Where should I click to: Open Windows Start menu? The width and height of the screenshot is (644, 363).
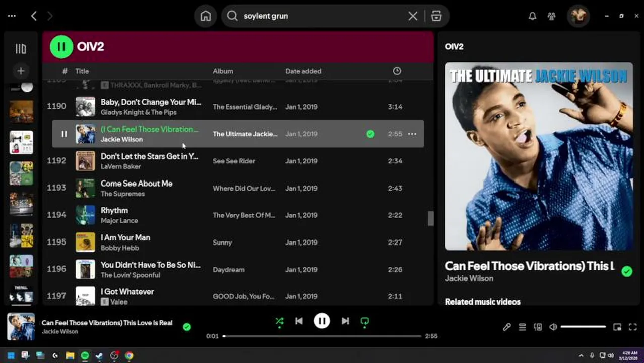pyautogui.click(x=11, y=356)
